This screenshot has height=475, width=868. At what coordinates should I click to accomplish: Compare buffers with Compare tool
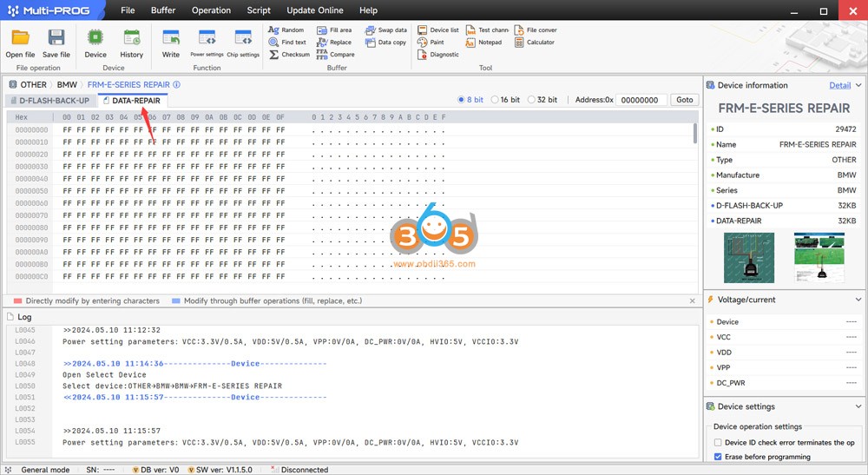[x=335, y=54]
